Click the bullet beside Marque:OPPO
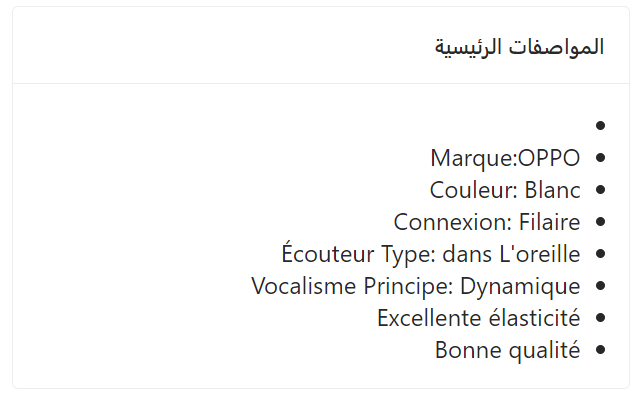Viewport: 640px width, 403px height. click(600, 158)
